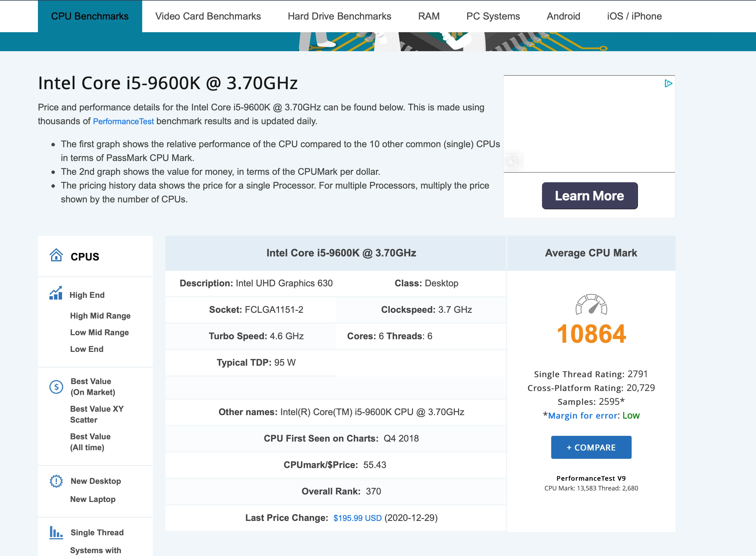Image resolution: width=756 pixels, height=556 pixels.
Task: Unmute the ad via muted speaker icon
Action: click(512, 162)
